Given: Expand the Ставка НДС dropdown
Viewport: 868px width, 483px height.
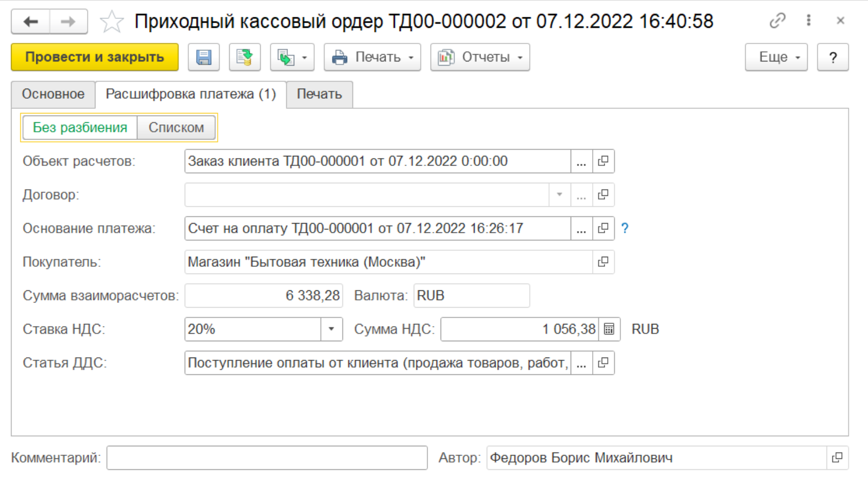Looking at the screenshot, I should pyautogui.click(x=331, y=329).
